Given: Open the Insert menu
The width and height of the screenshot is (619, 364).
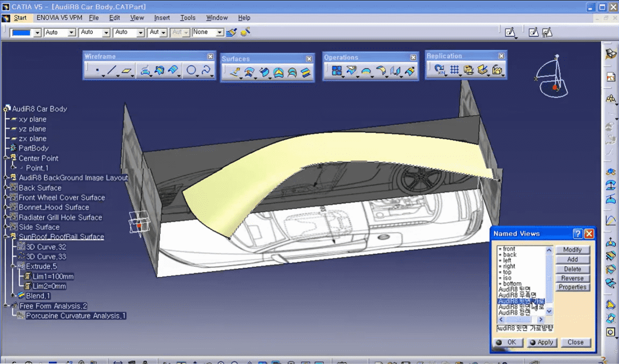Looking at the screenshot, I should [162, 18].
